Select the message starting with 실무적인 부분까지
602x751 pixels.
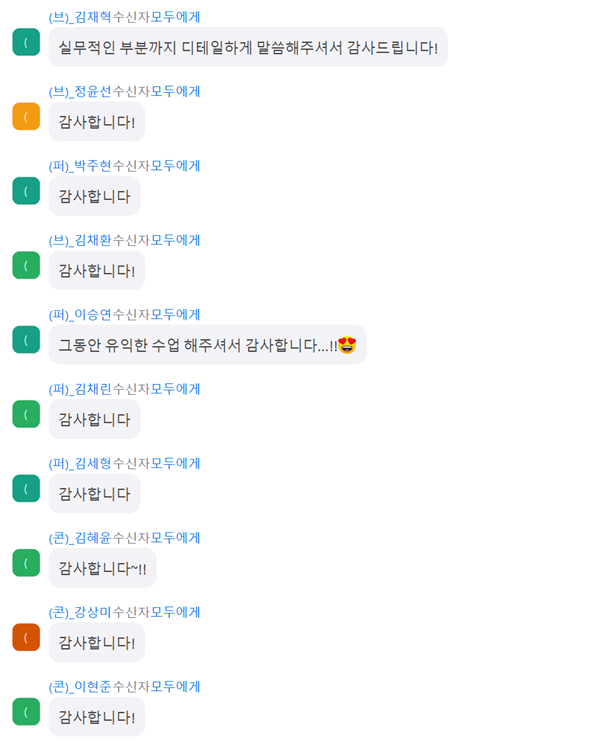[247, 47]
